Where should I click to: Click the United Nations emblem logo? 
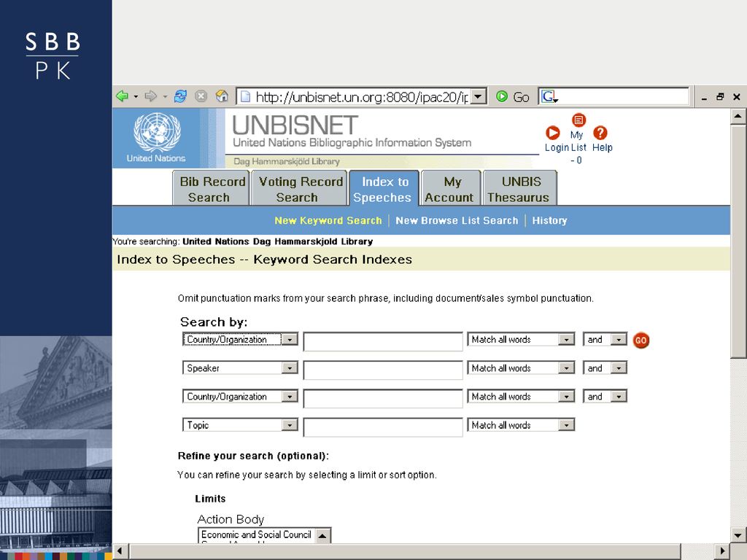(x=157, y=132)
